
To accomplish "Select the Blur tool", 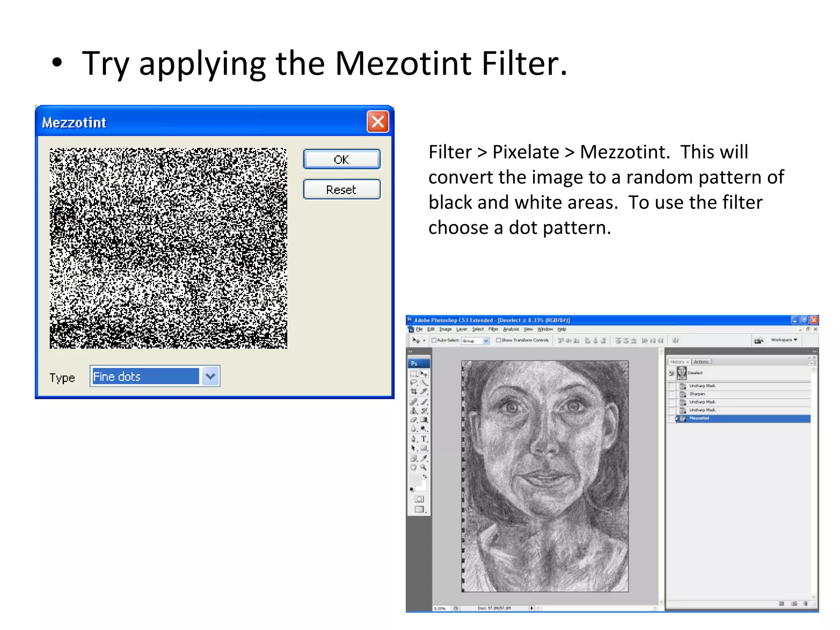I will coord(413,429).
